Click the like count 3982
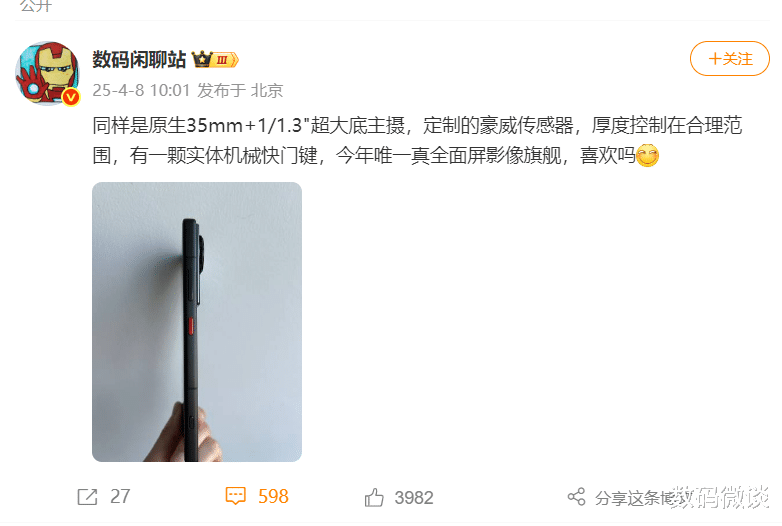The height and width of the screenshot is (526, 782). click(413, 498)
